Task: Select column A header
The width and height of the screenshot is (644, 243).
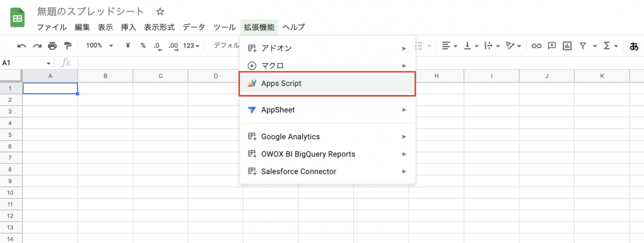Action: (x=50, y=76)
